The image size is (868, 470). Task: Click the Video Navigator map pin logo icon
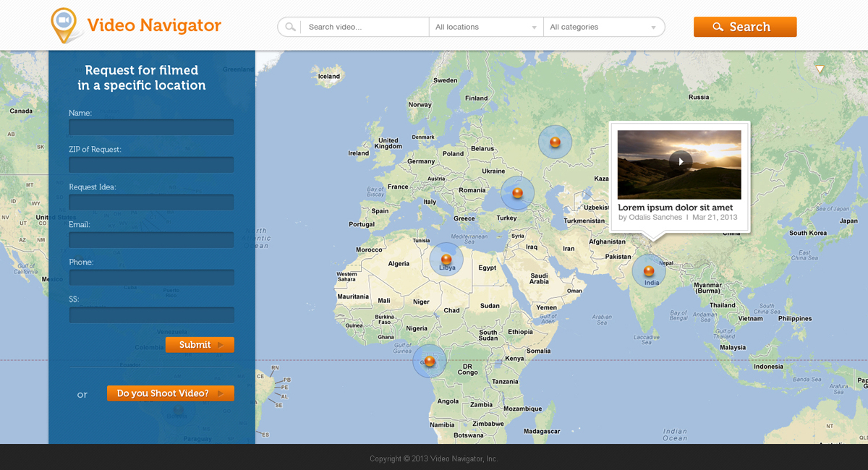pyautogui.click(x=64, y=25)
